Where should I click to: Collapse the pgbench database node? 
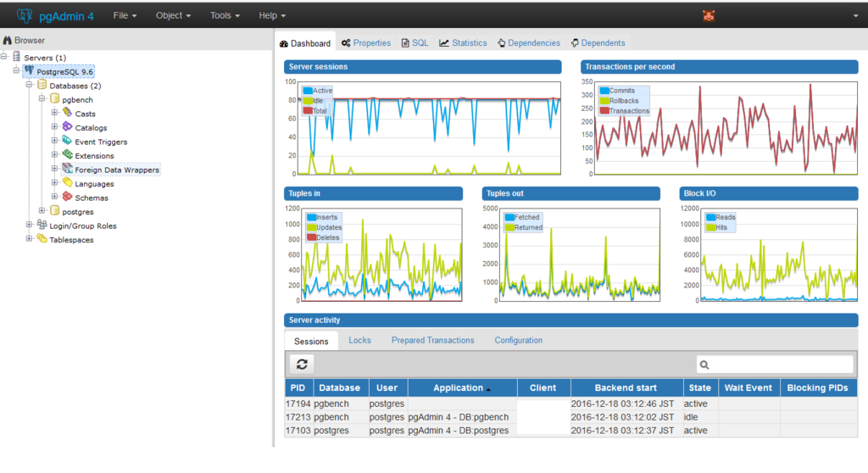pos(42,98)
